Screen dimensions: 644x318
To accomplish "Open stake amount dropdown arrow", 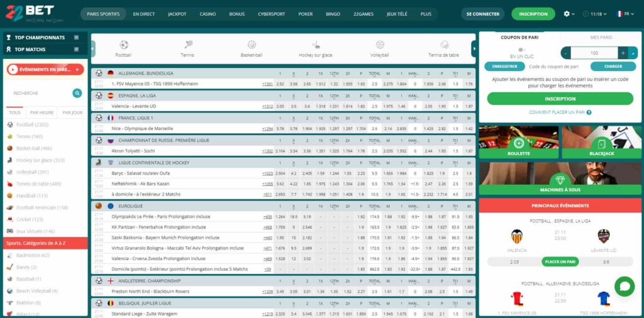I will point(633,53).
